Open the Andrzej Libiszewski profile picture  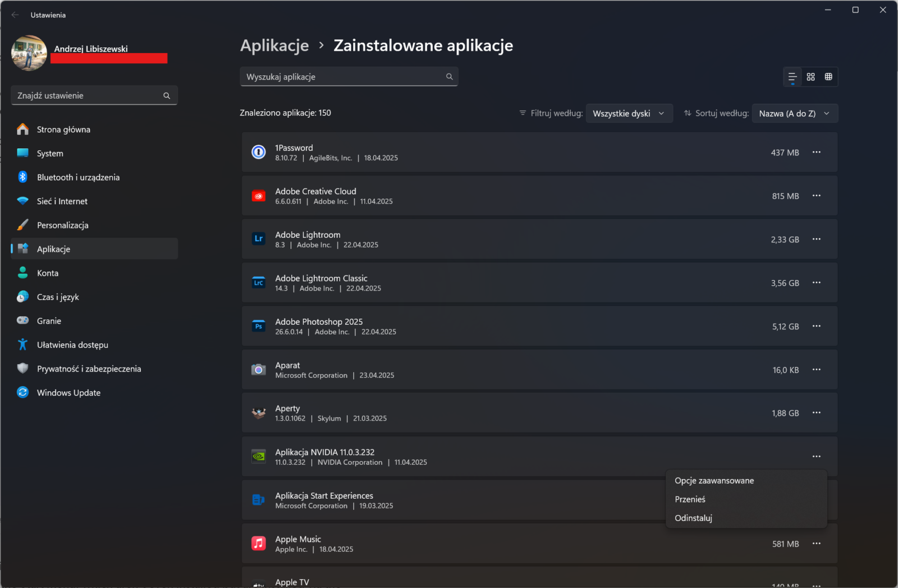[29, 53]
